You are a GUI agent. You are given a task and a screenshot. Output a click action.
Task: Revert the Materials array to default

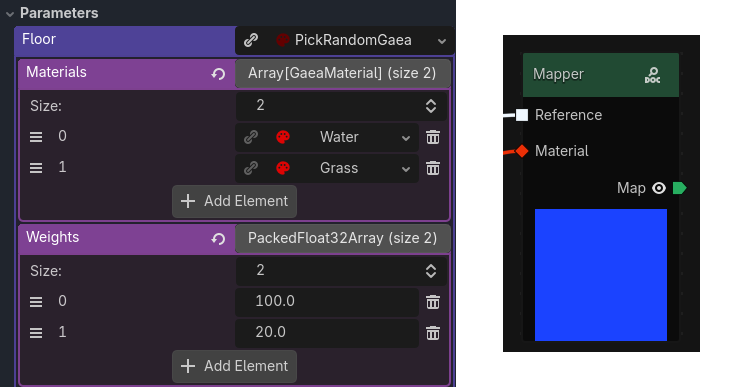click(218, 73)
